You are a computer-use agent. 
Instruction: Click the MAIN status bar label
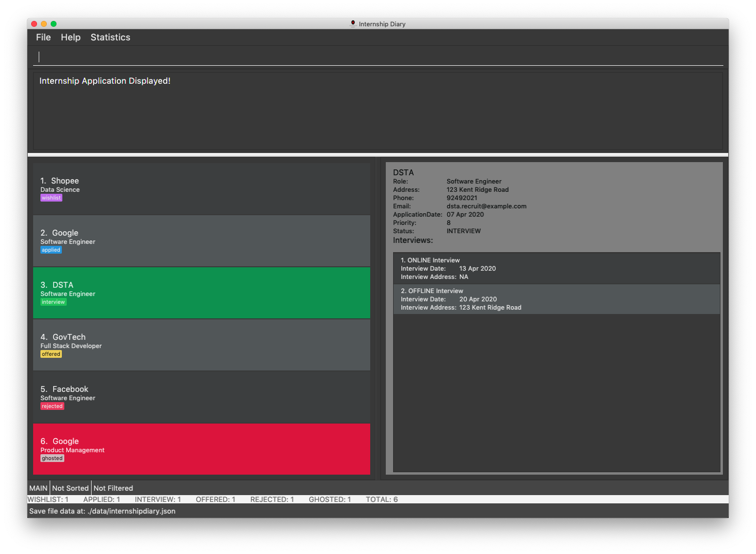(x=38, y=488)
